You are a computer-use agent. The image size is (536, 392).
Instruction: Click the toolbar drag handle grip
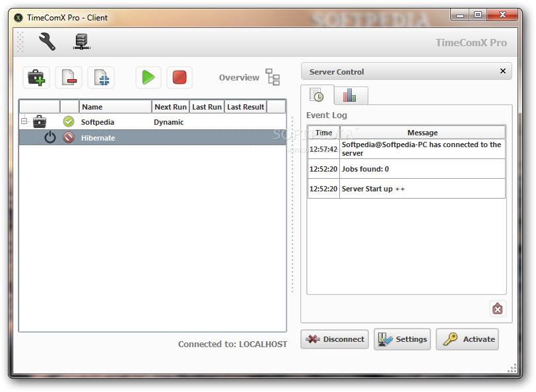point(20,42)
